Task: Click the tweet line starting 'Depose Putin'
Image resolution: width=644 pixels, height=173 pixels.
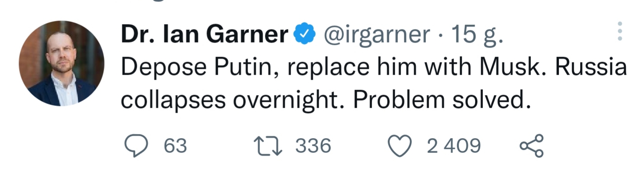Action: point(373,68)
